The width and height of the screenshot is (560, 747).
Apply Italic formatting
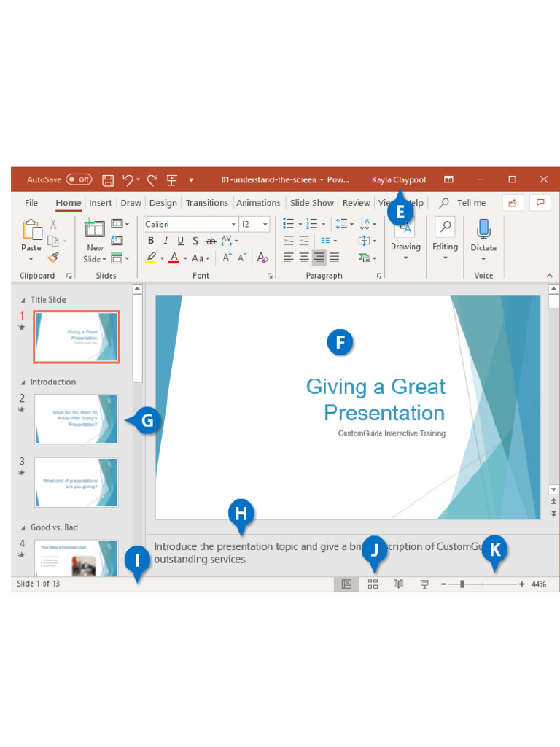click(x=166, y=241)
